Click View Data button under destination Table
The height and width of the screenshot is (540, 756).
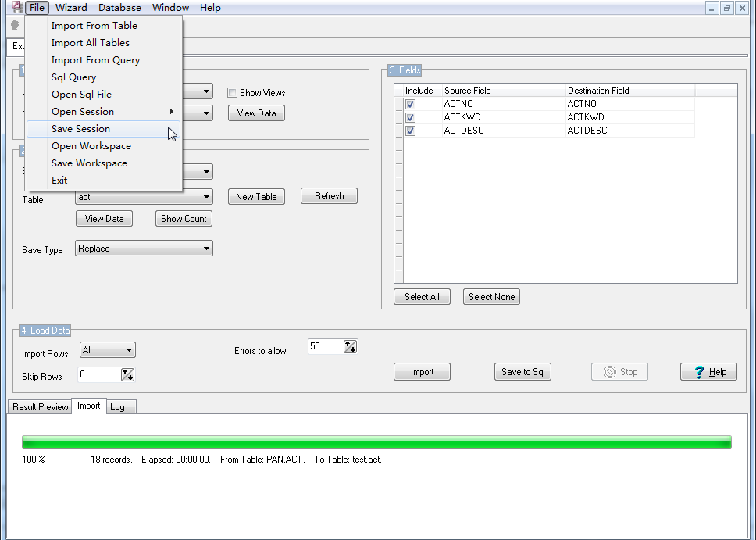(x=104, y=219)
